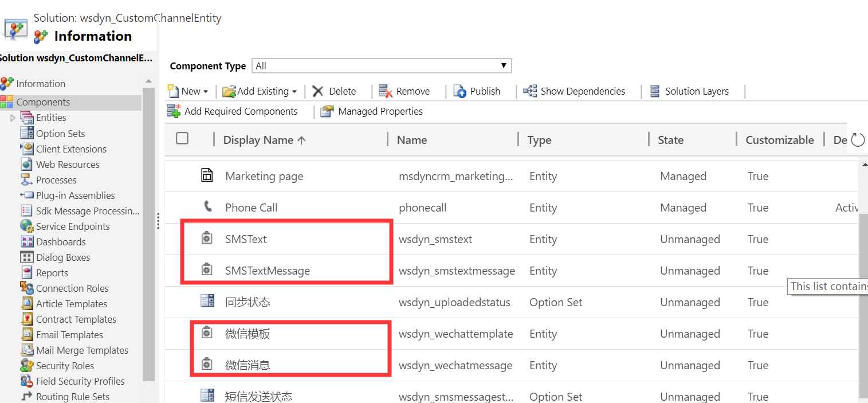The image size is (868, 403).
Task: Click the Service Endpoints icon
Action: coord(27,226)
